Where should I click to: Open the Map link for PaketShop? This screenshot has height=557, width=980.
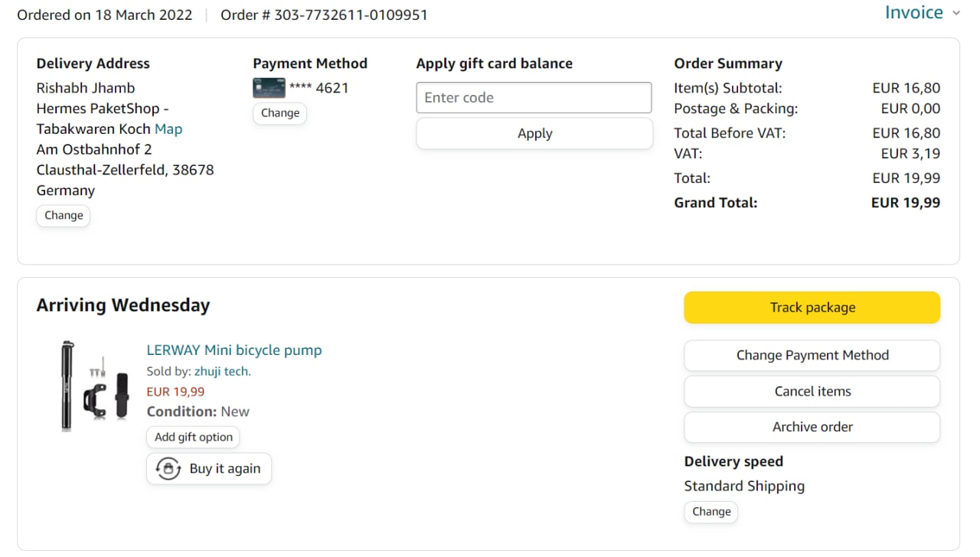click(168, 129)
